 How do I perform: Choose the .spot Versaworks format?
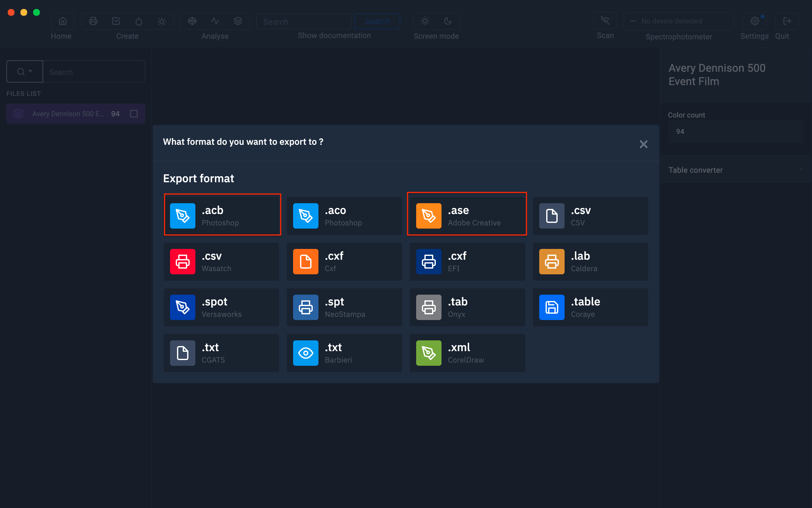(x=221, y=307)
